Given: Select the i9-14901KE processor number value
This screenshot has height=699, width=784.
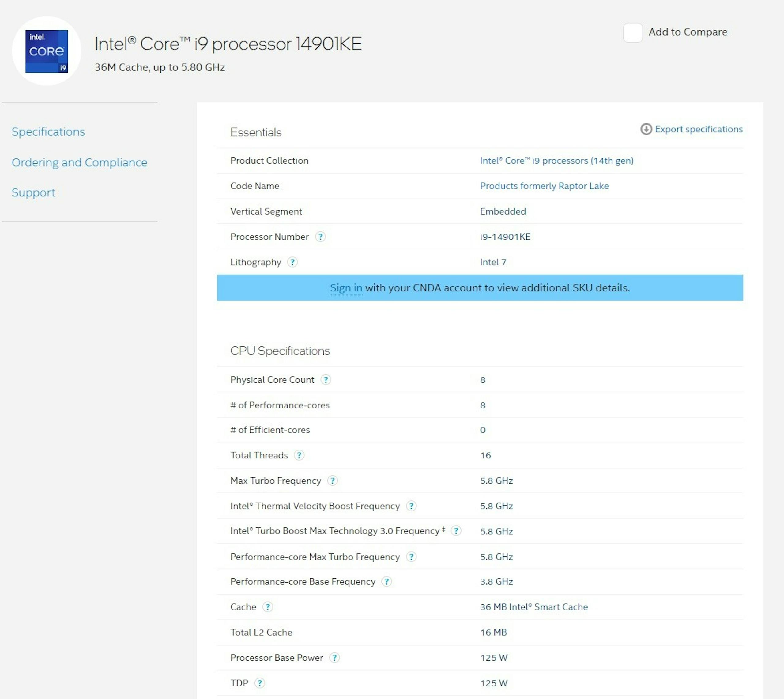Looking at the screenshot, I should tap(505, 237).
